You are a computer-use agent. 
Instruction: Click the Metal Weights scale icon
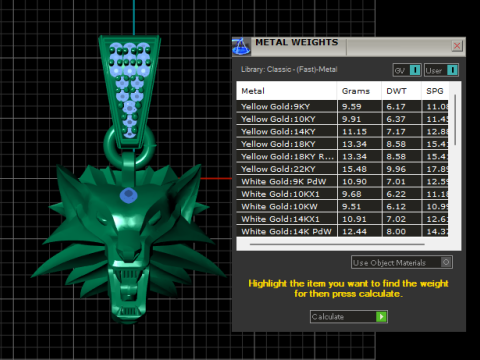tap(241, 47)
